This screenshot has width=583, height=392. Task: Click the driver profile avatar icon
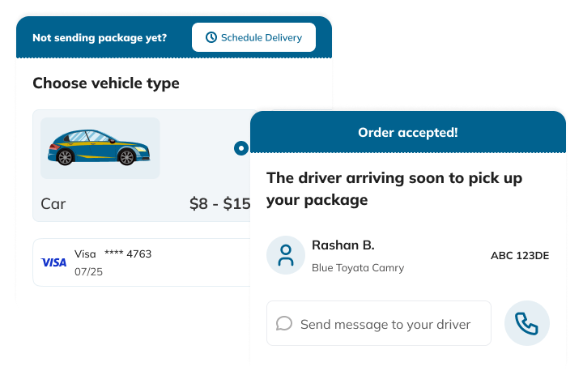click(286, 255)
